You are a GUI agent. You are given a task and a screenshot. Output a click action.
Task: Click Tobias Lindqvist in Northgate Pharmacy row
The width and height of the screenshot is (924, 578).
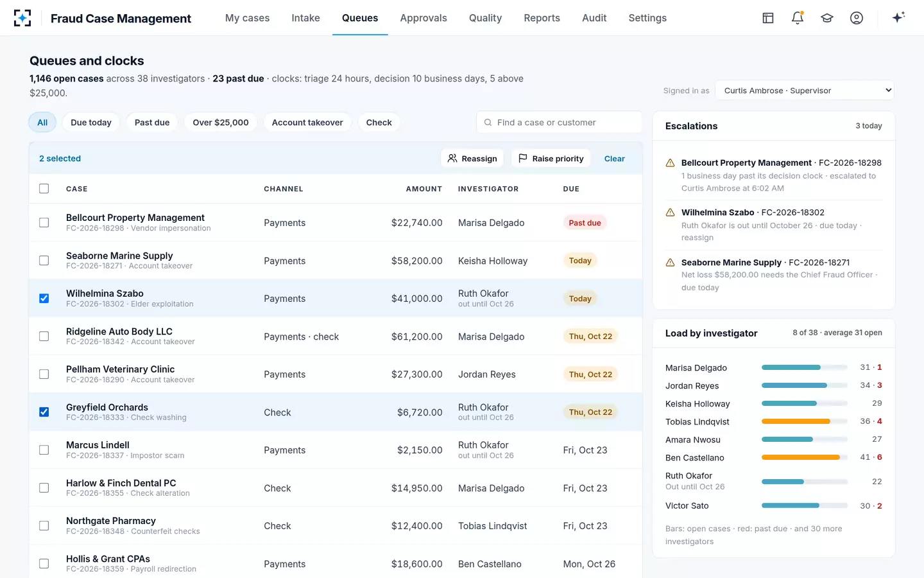[x=493, y=526]
